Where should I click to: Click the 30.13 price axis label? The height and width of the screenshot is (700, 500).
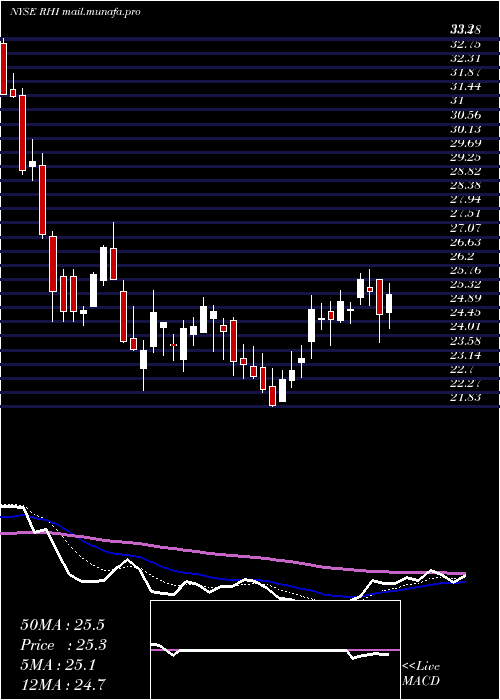pyautogui.click(x=465, y=129)
